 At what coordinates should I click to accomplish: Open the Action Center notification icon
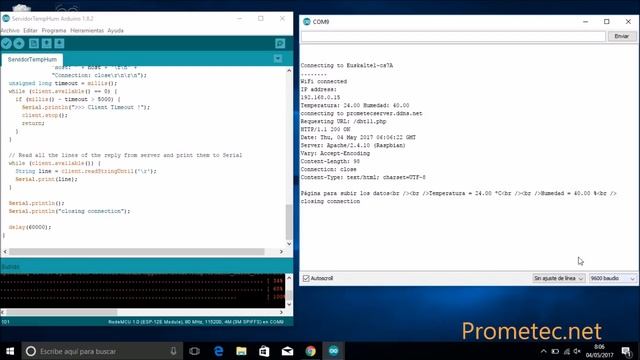pos(627,351)
